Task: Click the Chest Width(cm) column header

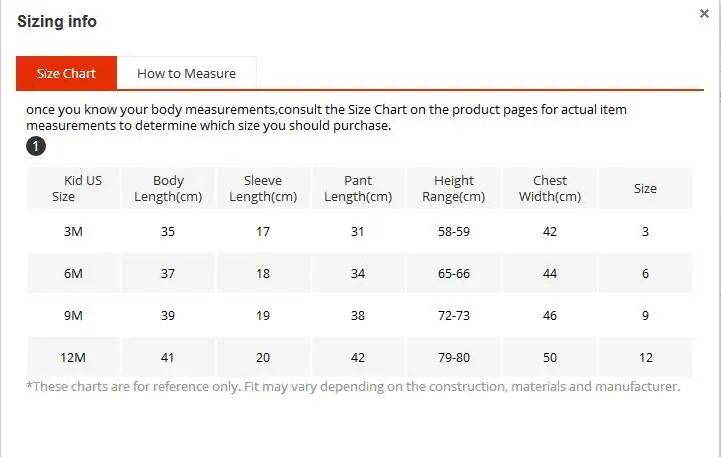Action: 550,188
